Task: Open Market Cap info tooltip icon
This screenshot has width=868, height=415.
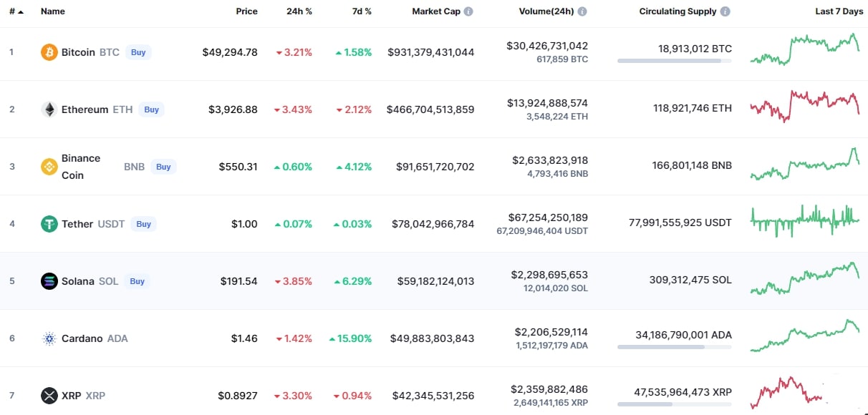Action: coord(468,11)
